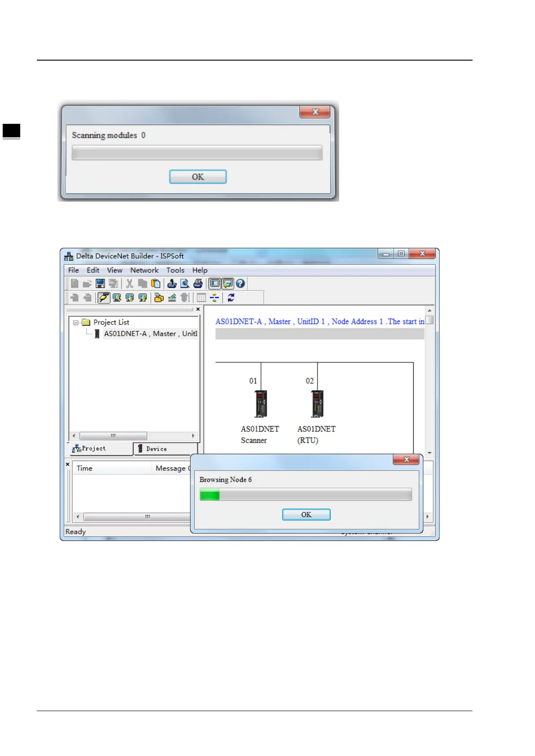Close the message panel with x
This screenshot has height=756, width=535.
[68, 464]
